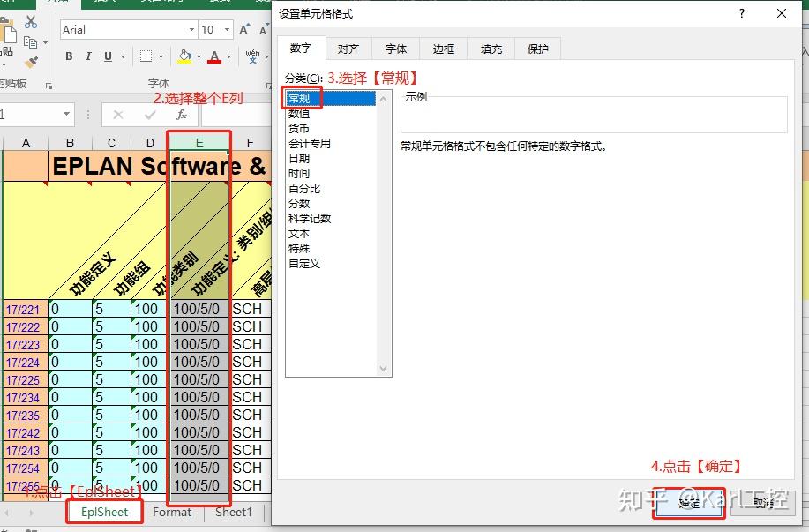Switch to the 边框 border tab
This screenshot has width=809, height=532.
pyautogui.click(x=443, y=49)
